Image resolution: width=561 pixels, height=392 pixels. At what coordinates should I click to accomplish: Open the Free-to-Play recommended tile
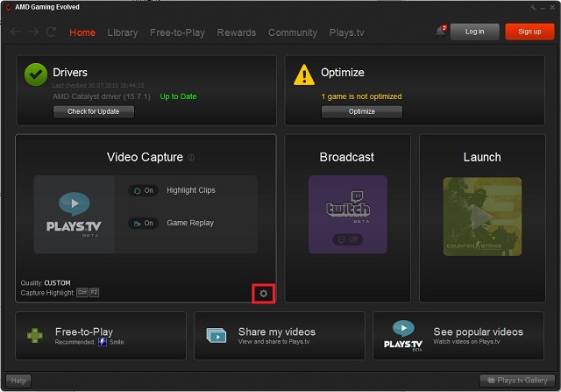tap(101, 336)
